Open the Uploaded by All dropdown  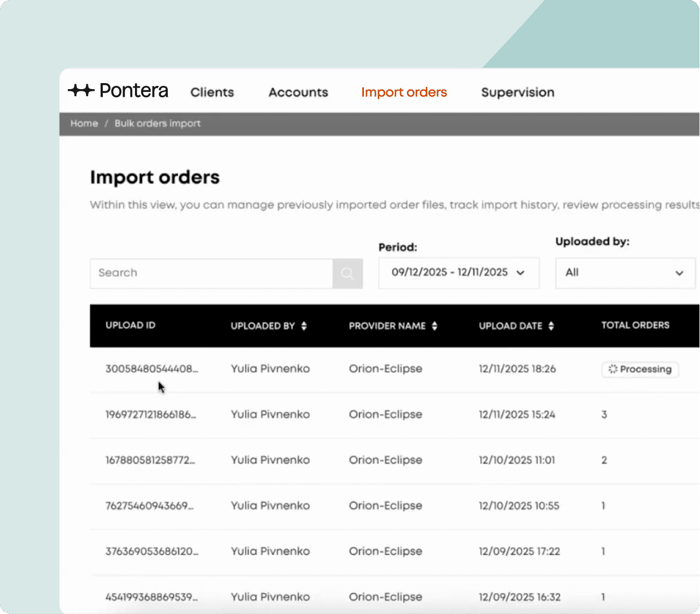pyautogui.click(x=625, y=273)
